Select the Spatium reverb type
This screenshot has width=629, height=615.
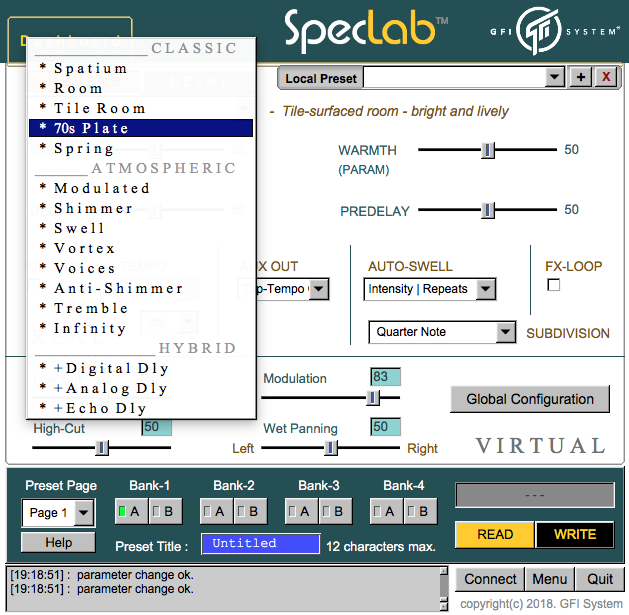click(141, 68)
